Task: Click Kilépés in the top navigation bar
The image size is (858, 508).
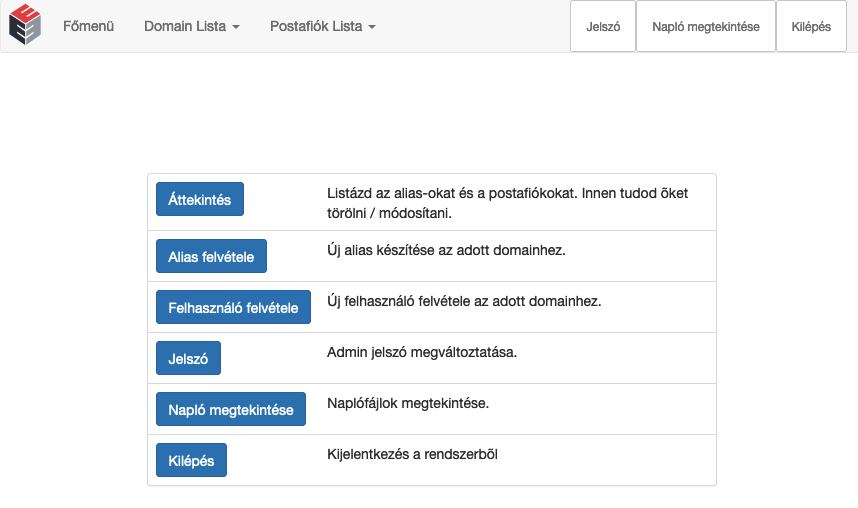Action: pyautogui.click(x=811, y=26)
